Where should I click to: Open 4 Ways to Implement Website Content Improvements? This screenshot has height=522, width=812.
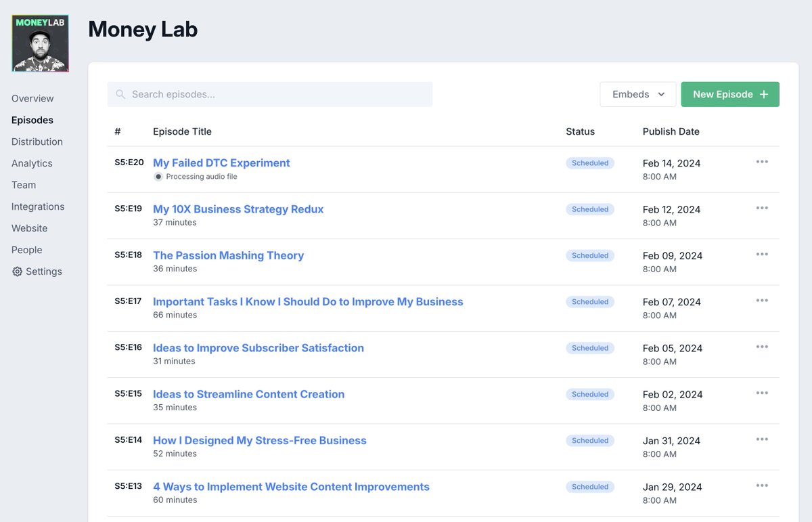click(x=291, y=486)
